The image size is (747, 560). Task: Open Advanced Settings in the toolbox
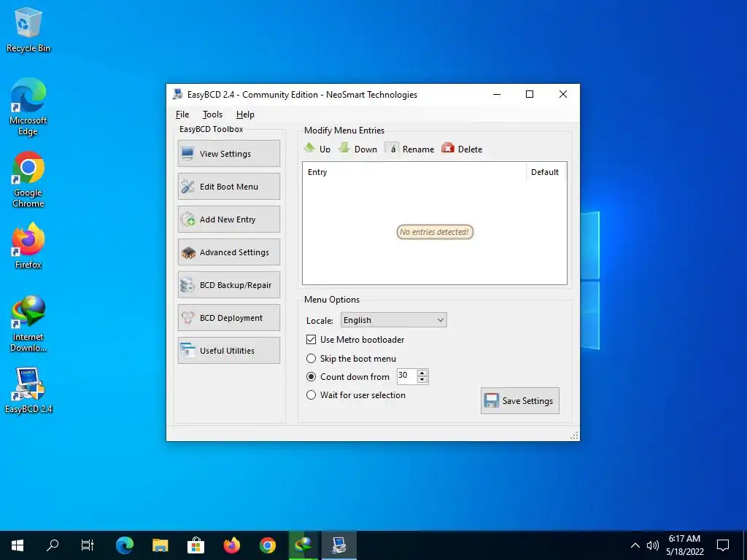point(228,252)
